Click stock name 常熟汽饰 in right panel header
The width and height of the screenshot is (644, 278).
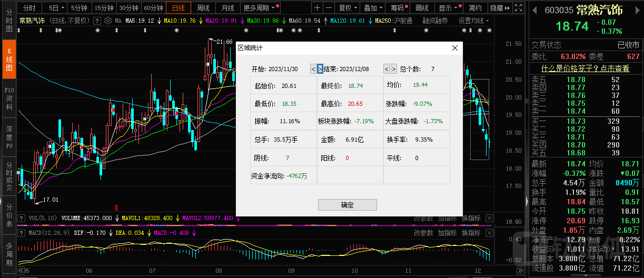[599, 10]
